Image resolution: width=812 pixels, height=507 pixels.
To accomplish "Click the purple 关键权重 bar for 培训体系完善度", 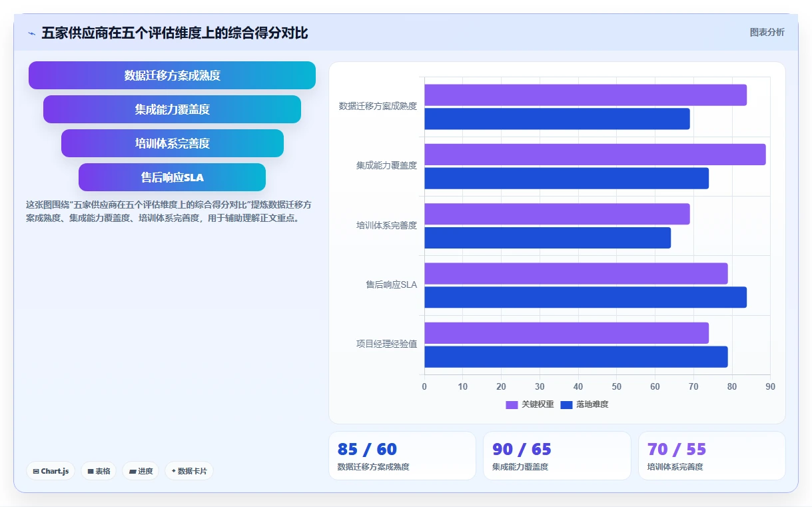I will (557, 214).
